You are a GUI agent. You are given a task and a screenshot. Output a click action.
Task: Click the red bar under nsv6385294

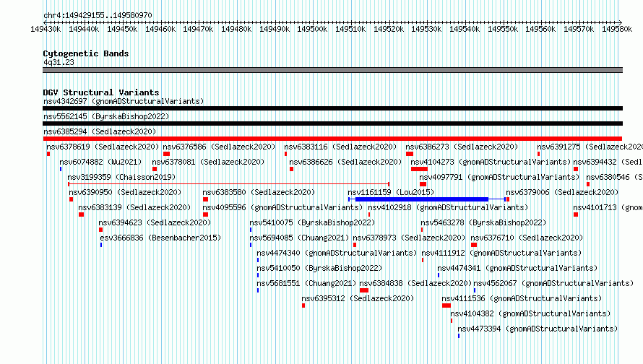pos(332,139)
